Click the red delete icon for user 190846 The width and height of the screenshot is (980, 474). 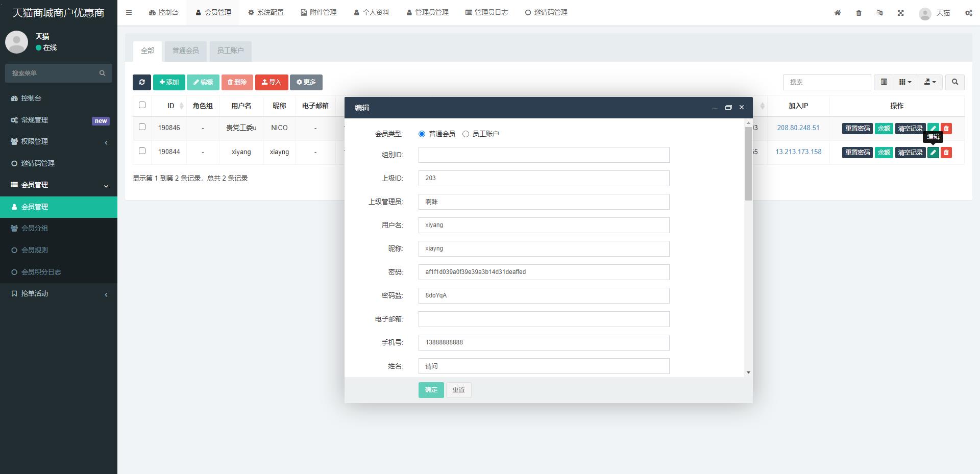pos(946,129)
